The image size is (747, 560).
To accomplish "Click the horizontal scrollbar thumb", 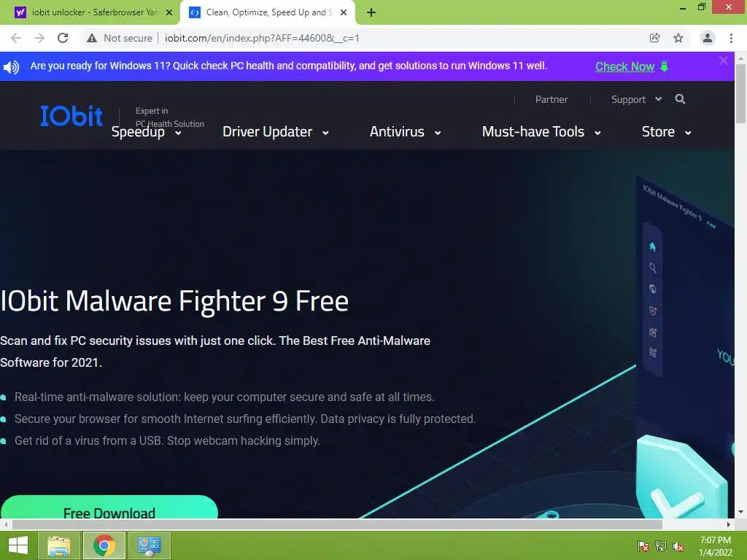I will (337, 524).
